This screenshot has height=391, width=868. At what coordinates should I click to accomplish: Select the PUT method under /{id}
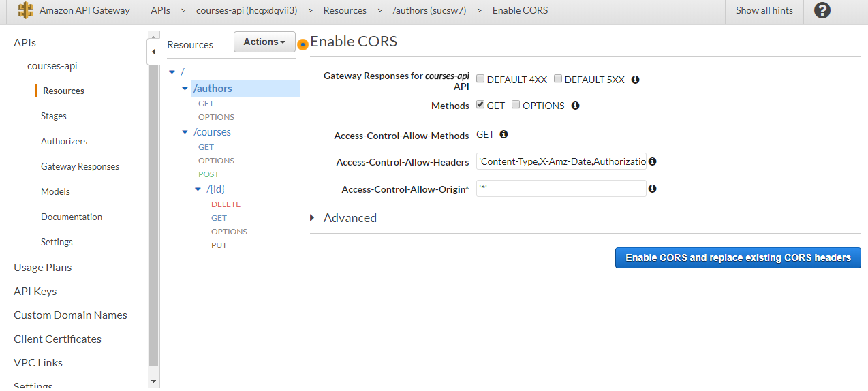click(x=219, y=245)
